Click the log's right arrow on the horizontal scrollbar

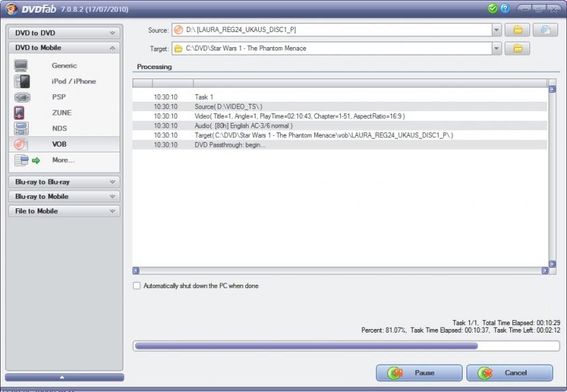545,270
